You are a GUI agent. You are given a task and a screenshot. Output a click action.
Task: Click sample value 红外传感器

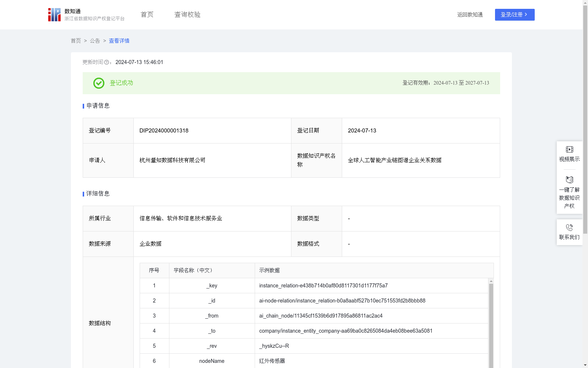click(272, 361)
